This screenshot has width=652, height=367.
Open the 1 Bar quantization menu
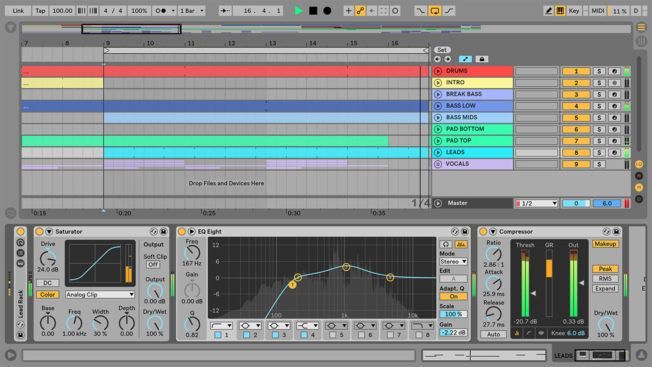click(192, 11)
